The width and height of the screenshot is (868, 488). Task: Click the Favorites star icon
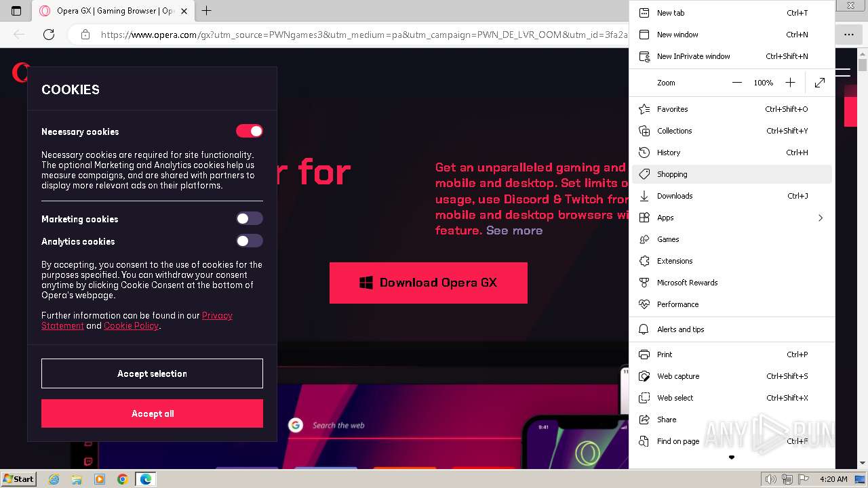644,109
